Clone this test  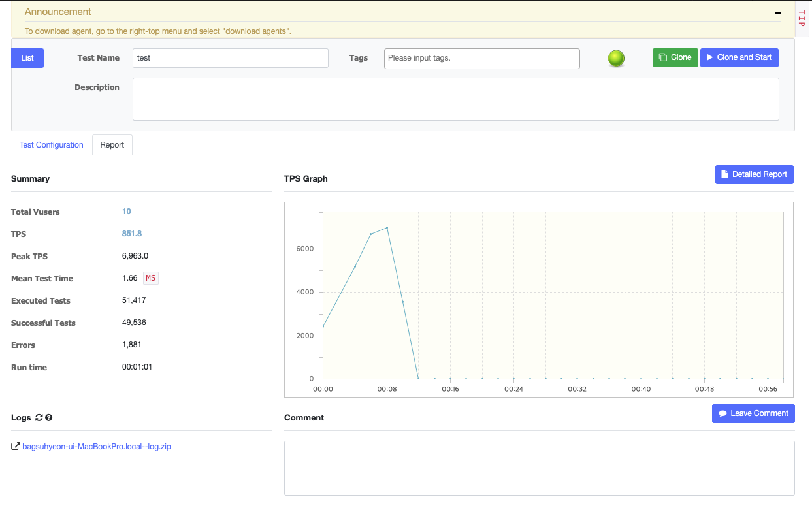pyautogui.click(x=675, y=57)
